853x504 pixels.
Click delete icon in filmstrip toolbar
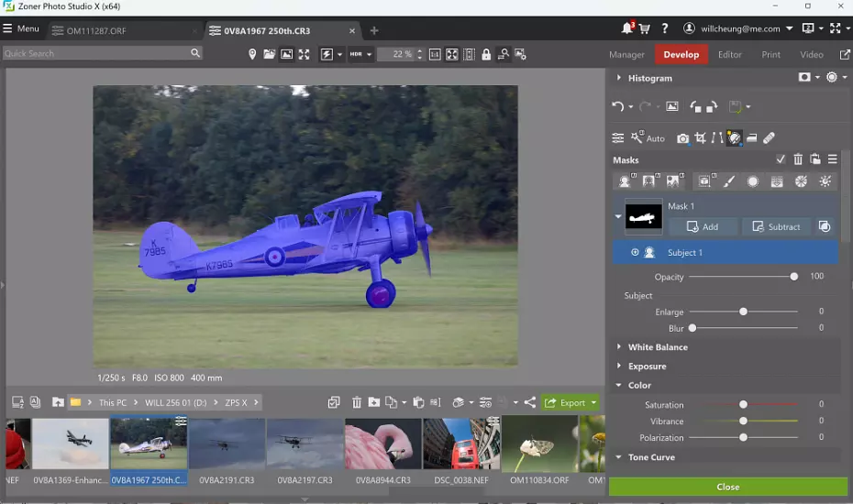tap(356, 402)
